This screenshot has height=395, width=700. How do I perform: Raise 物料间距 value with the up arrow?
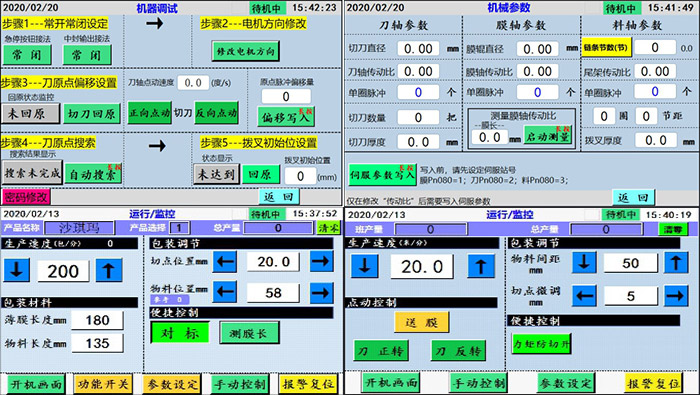676,262
